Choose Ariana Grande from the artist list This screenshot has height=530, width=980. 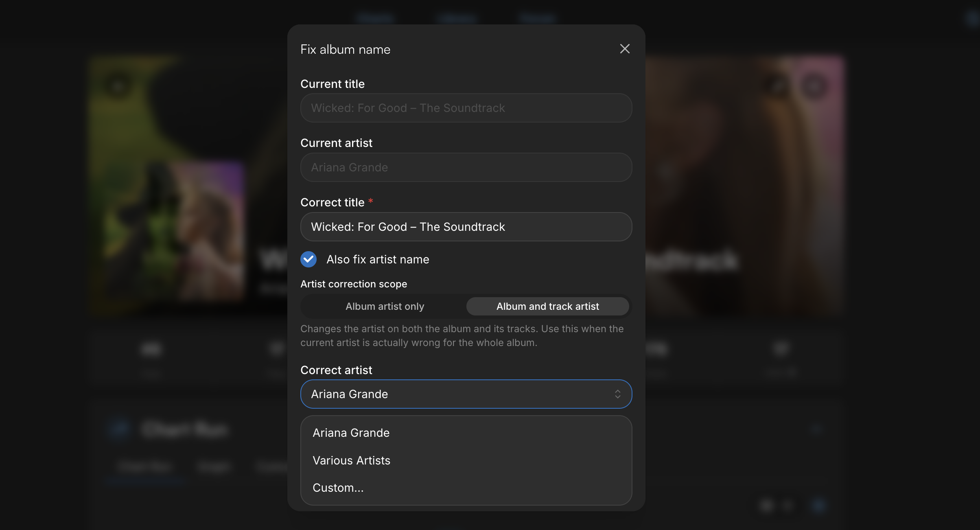click(466, 433)
